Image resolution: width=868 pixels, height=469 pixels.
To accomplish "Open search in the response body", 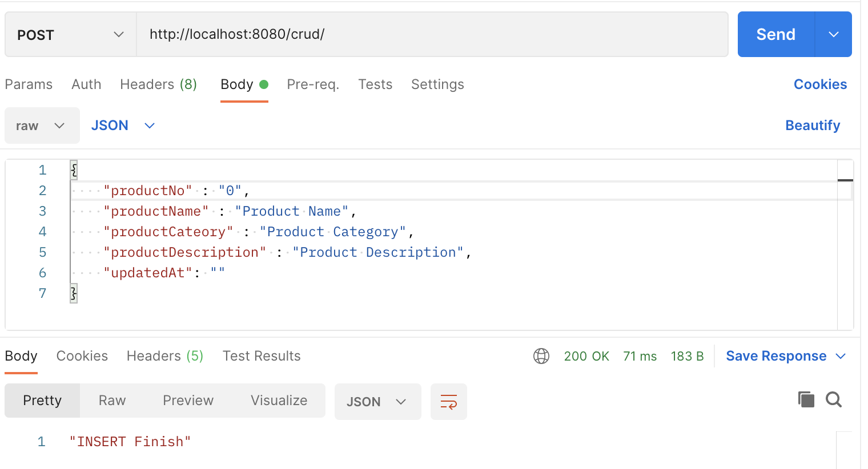I will 834,399.
